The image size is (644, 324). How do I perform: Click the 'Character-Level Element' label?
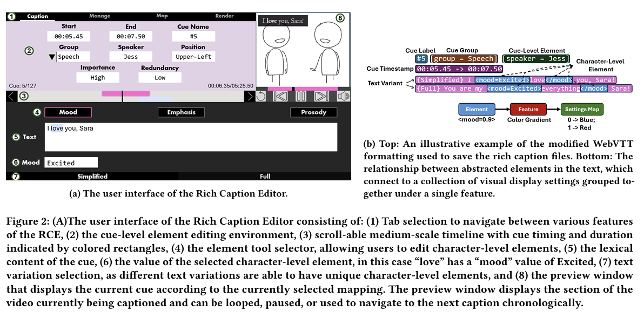[x=600, y=65]
